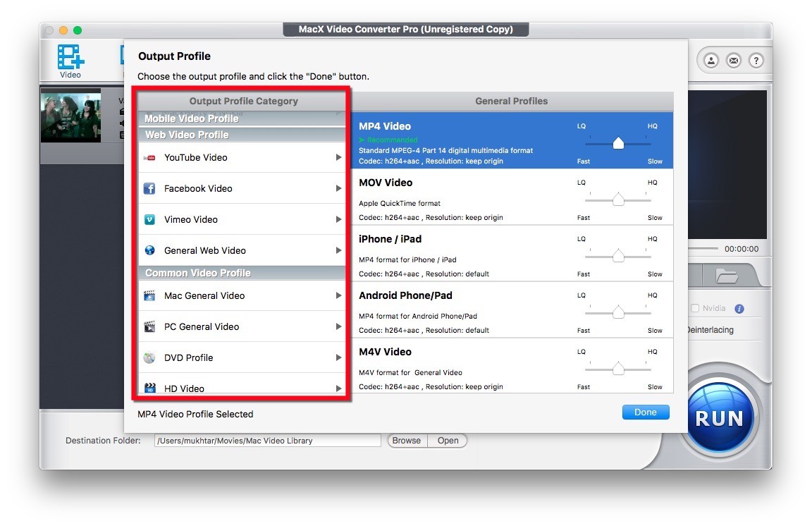
Task: Click the user account icon
Action: pyautogui.click(x=711, y=61)
